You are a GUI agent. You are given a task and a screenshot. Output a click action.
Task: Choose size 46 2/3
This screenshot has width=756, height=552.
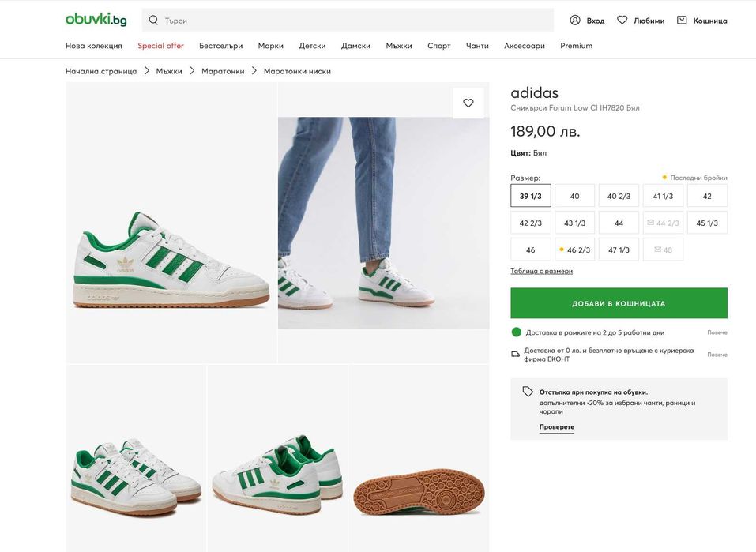point(574,250)
